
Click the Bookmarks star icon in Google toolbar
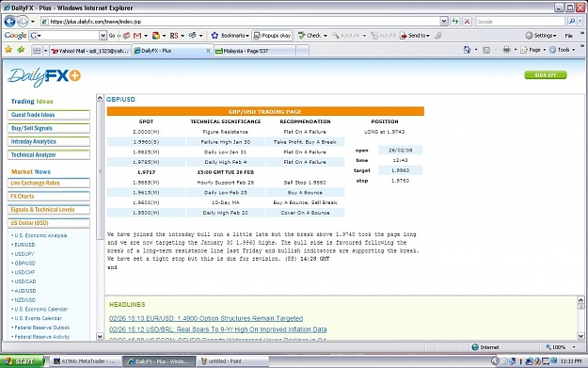[x=215, y=36]
